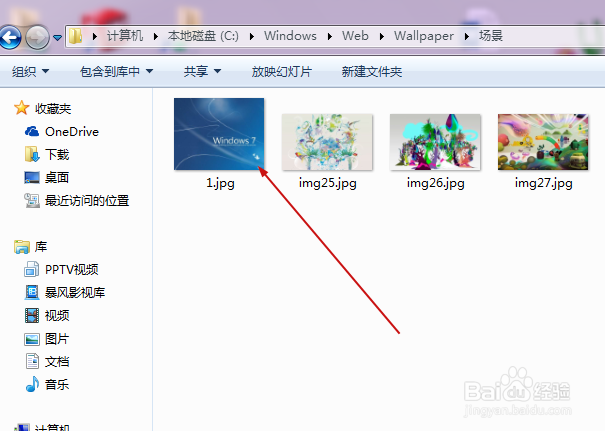Select 收藏夹 label in sidebar
The image size is (605, 431).
pos(53,109)
